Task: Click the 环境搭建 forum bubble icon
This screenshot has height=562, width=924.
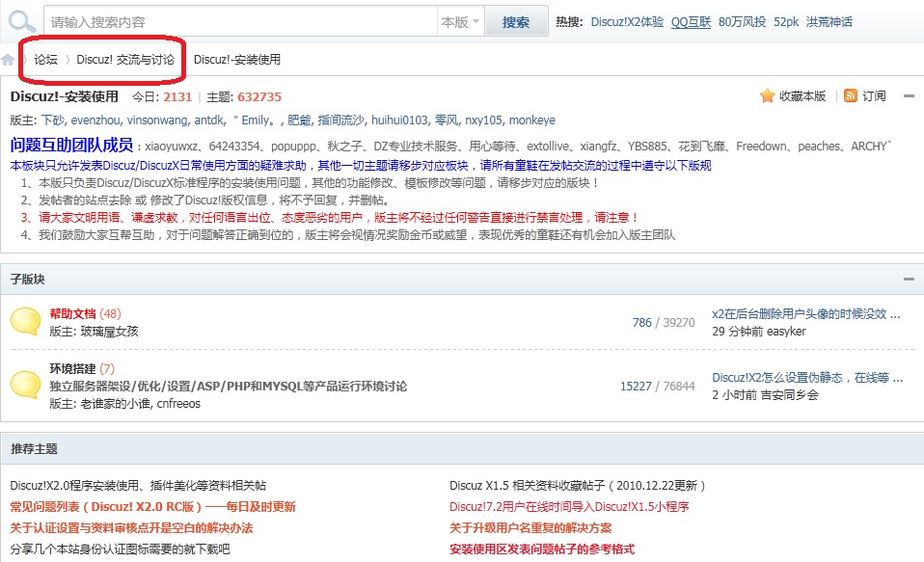Action: click(25, 385)
